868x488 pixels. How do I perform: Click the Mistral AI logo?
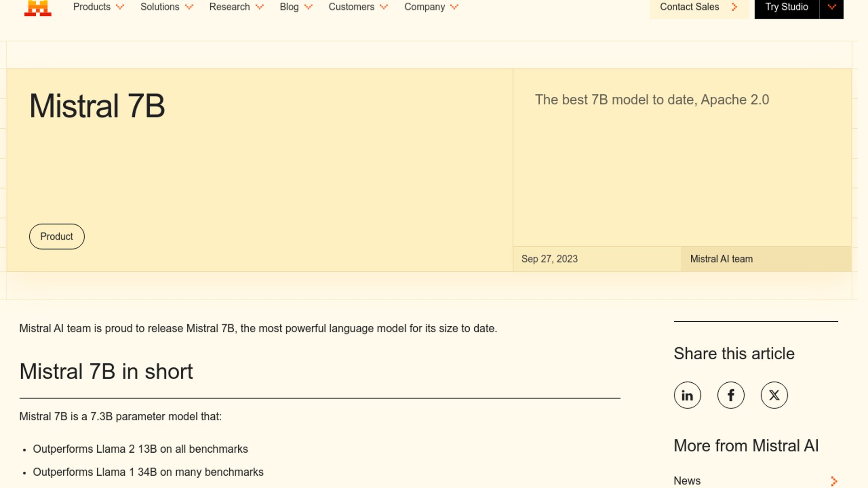38,8
